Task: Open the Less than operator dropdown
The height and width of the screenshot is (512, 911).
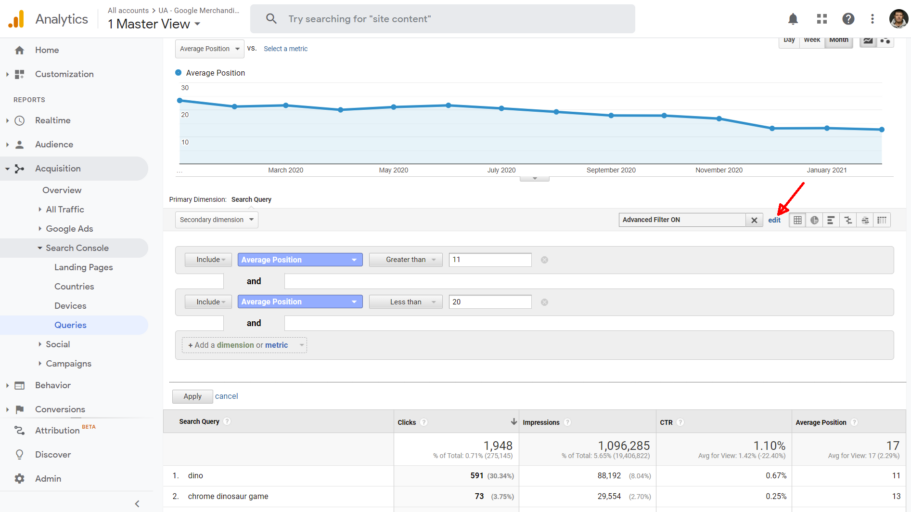Action: [406, 302]
